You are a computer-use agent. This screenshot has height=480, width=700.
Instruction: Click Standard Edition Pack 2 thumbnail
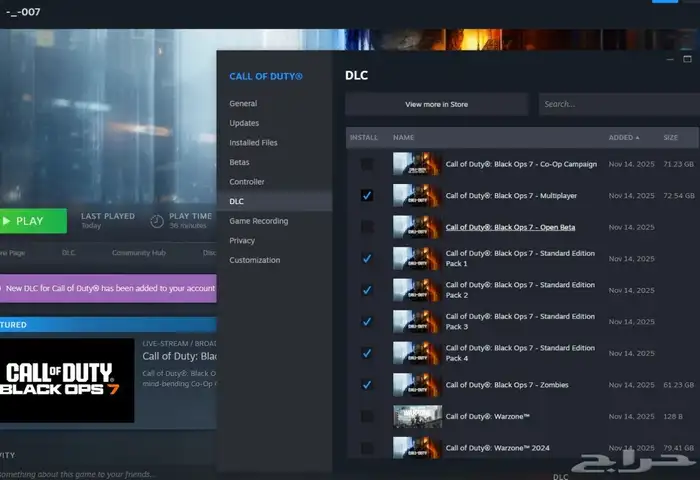pos(417,290)
